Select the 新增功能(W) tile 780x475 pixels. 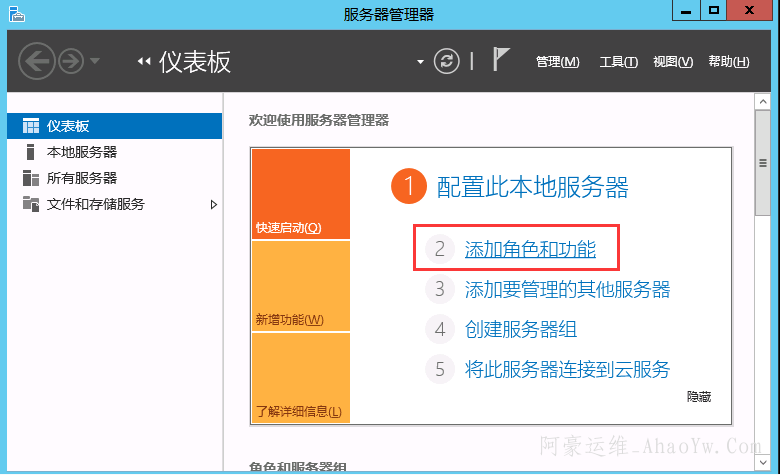tap(300, 286)
